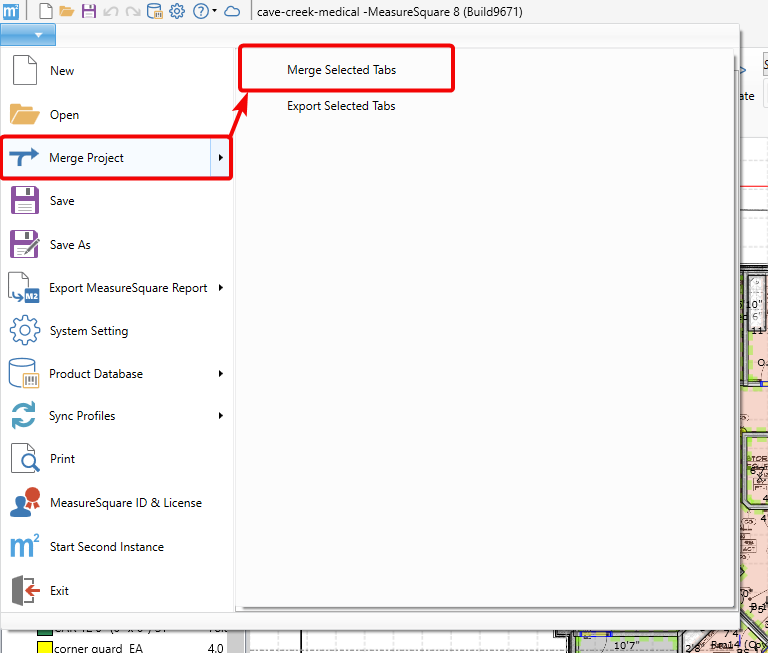Collapse the blue application menu button
The image size is (768, 653).
(x=28, y=35)
